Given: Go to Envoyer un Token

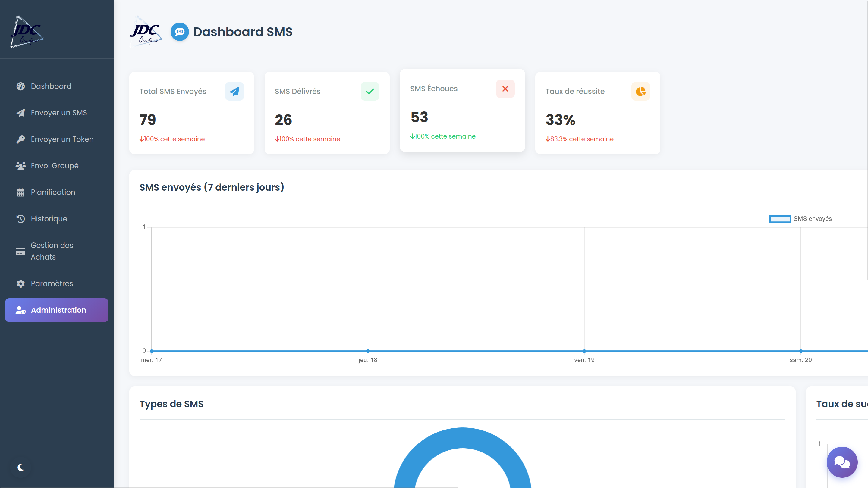Looking at the screenshot, I should click(x=57, y=139).
